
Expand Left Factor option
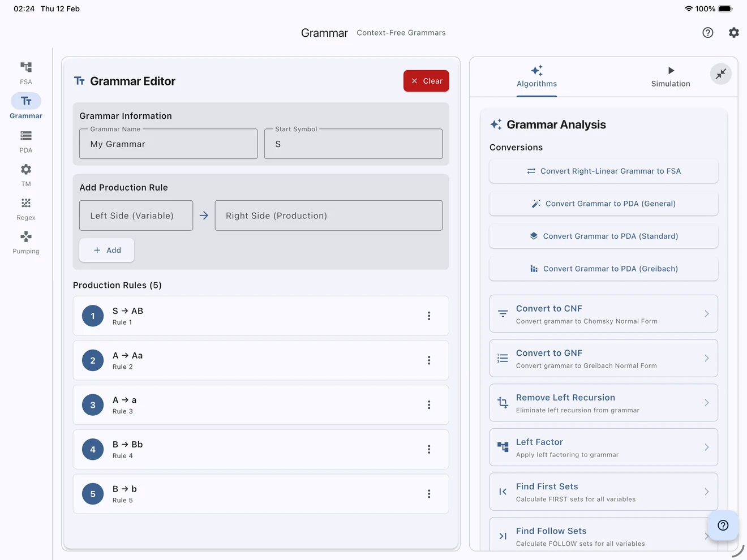[x=603, y=447]
